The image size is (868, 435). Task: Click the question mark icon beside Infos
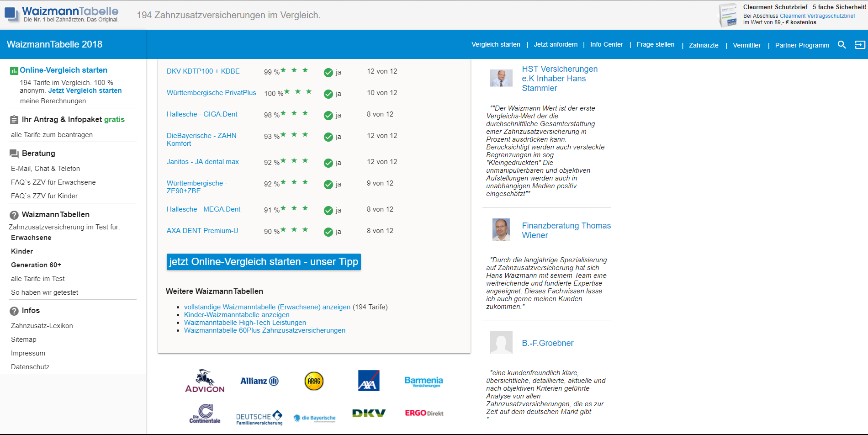(x=14, y=311)
